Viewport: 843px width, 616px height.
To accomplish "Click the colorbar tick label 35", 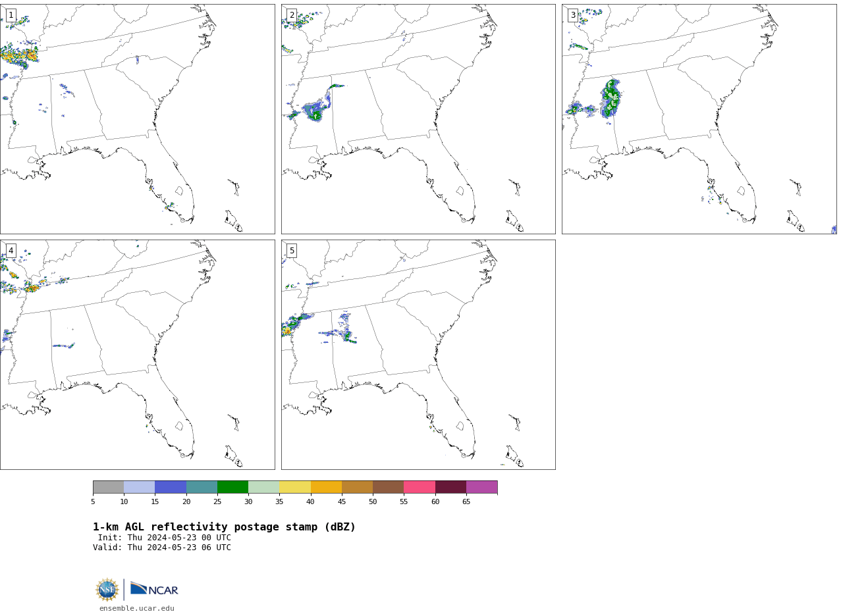I will [x=279, y=502].
